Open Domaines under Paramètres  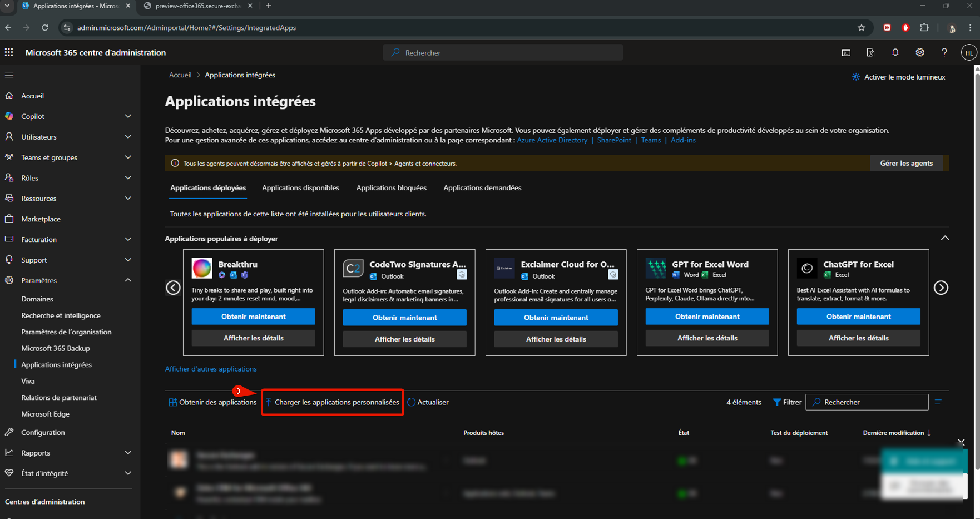(37, 299)
